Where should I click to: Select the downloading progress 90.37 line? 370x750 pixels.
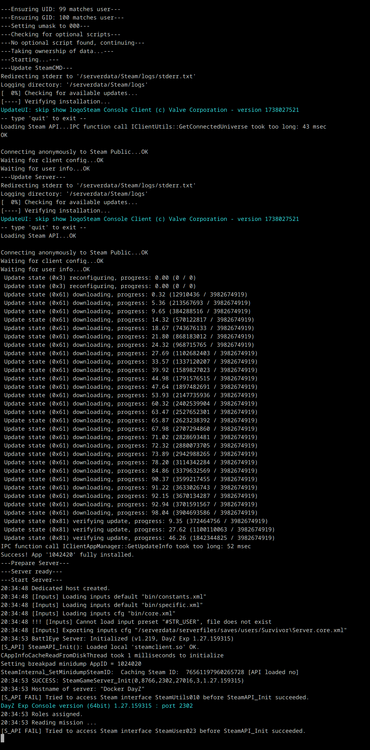point(131,479)
